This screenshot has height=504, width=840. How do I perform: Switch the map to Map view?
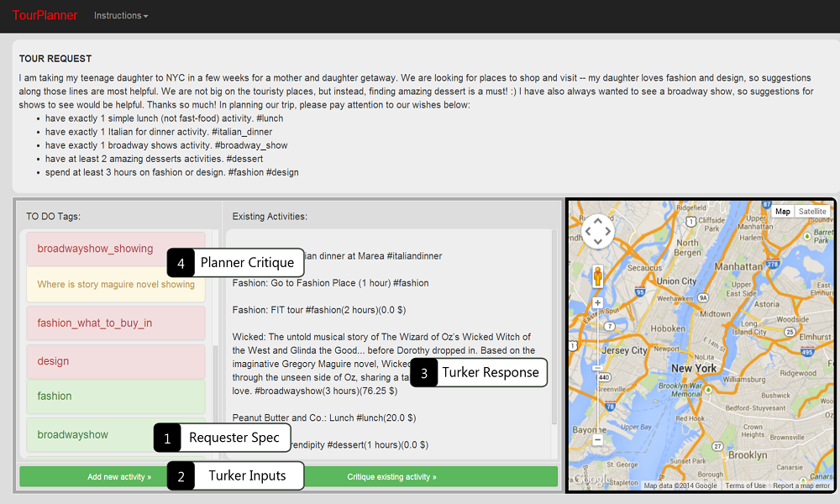(x=783, y=212)
